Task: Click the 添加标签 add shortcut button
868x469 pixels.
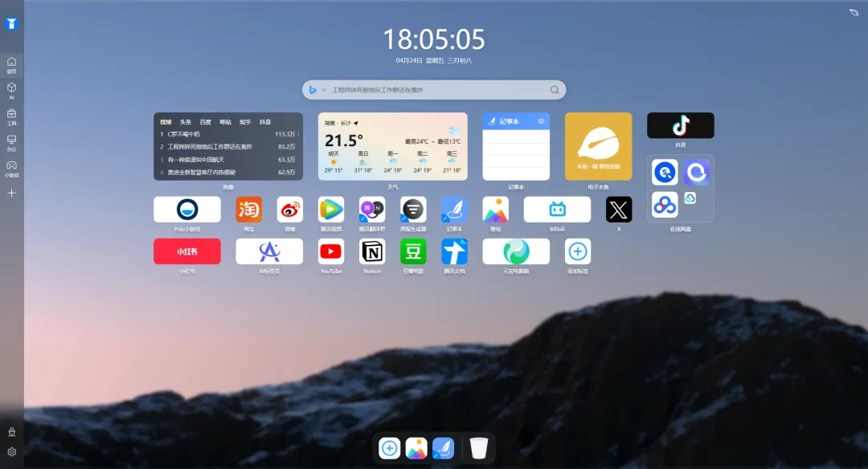Action: (577, 251)
